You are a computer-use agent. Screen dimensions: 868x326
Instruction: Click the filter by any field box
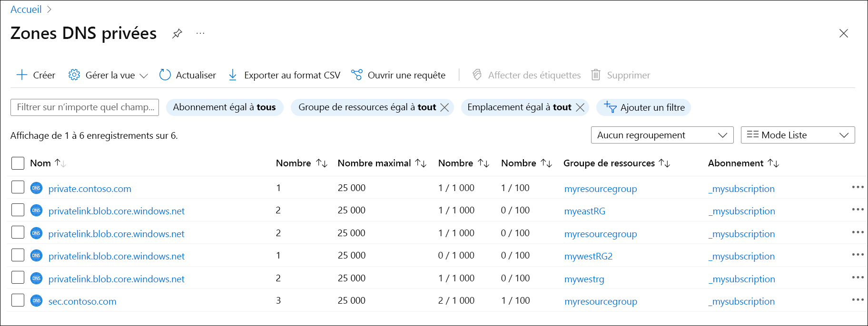click(85, 107)
